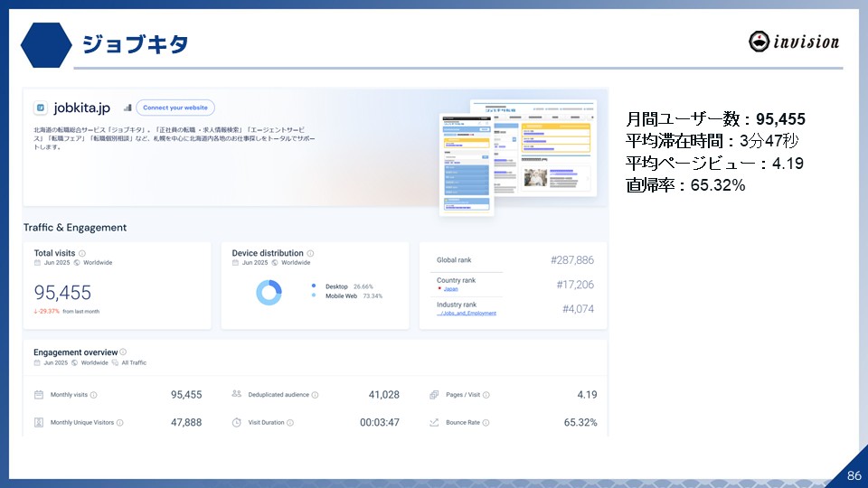Click the large Total visits number 95,455
Screen dimensions: 868x488
[62, 292]
